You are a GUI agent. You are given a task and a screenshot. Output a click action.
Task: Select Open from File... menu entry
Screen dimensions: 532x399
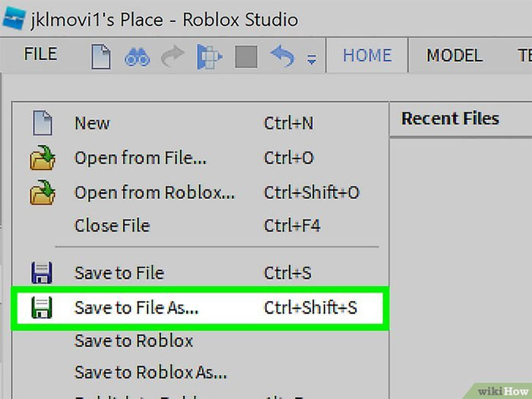click(140, 158)
